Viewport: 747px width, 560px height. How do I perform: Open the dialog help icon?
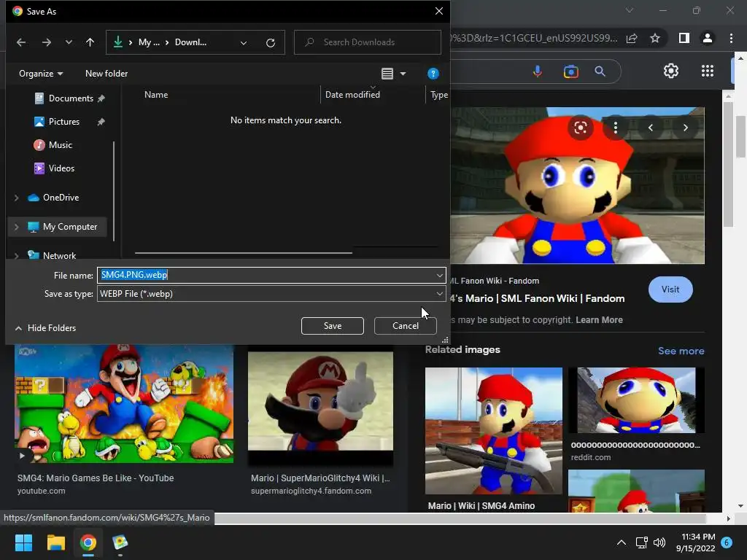433,74
